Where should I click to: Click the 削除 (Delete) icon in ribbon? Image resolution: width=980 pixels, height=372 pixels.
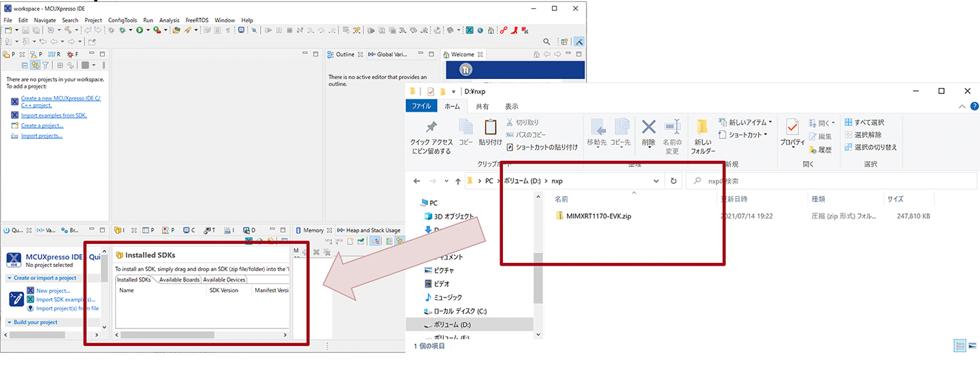pos(649,127)
